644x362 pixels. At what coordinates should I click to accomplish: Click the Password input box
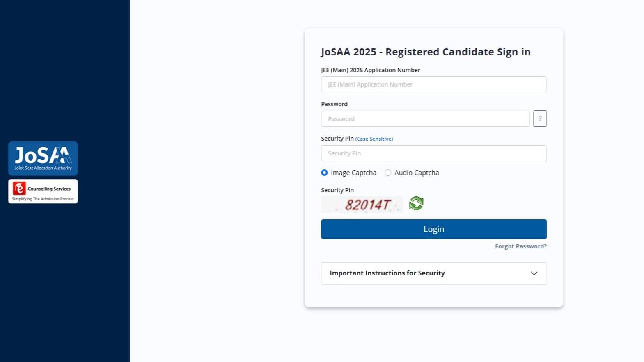(x=425, y=118)
